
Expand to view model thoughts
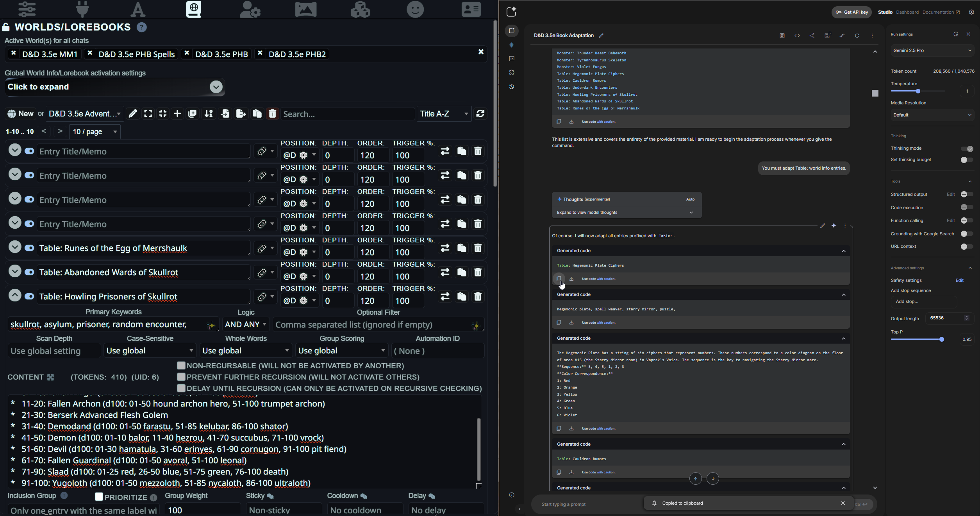(626, 213)
